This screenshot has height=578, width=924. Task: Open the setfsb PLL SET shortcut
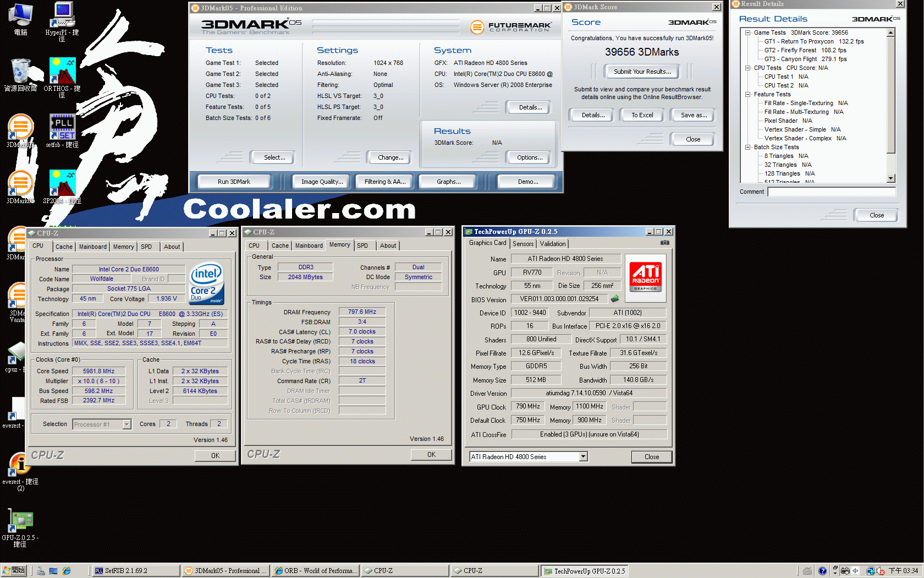pos(62,131)
